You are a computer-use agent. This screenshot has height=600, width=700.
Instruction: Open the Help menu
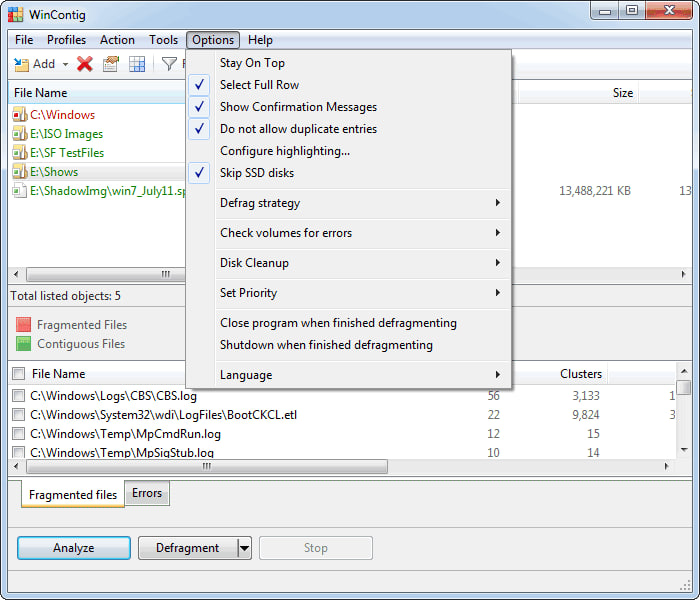click(x=260, y=40)
